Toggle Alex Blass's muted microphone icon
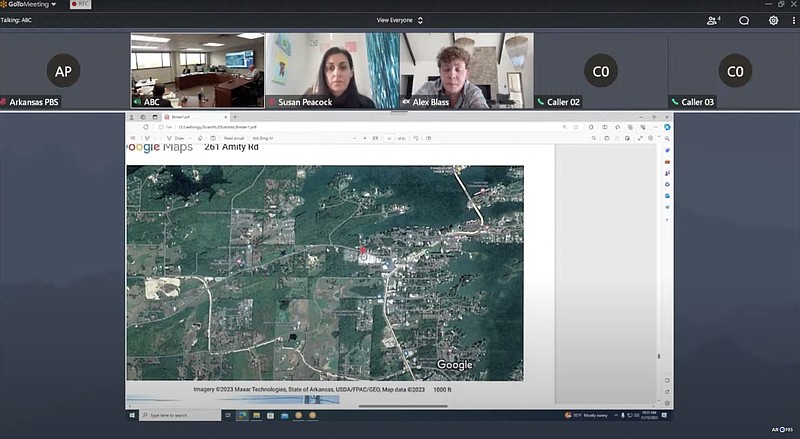800x439 pixels. 406,102
